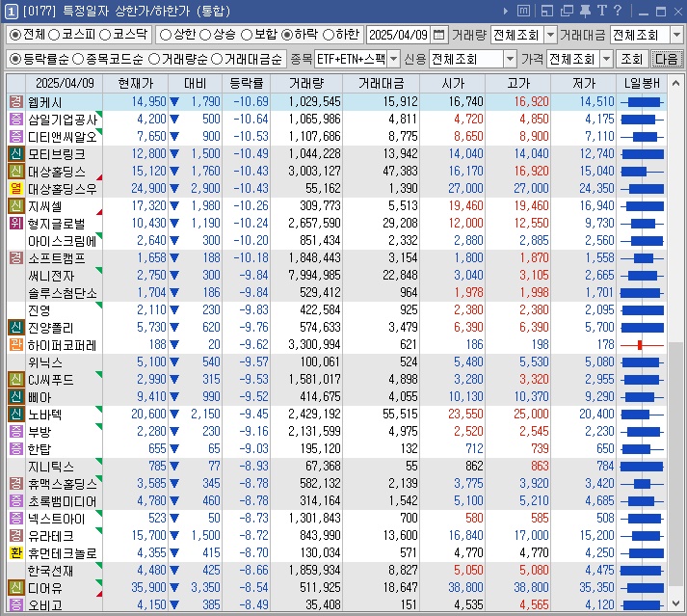Click the 증 badge next to 삼일기업공사
Screen dimensions: 687x616
point(15,119)
